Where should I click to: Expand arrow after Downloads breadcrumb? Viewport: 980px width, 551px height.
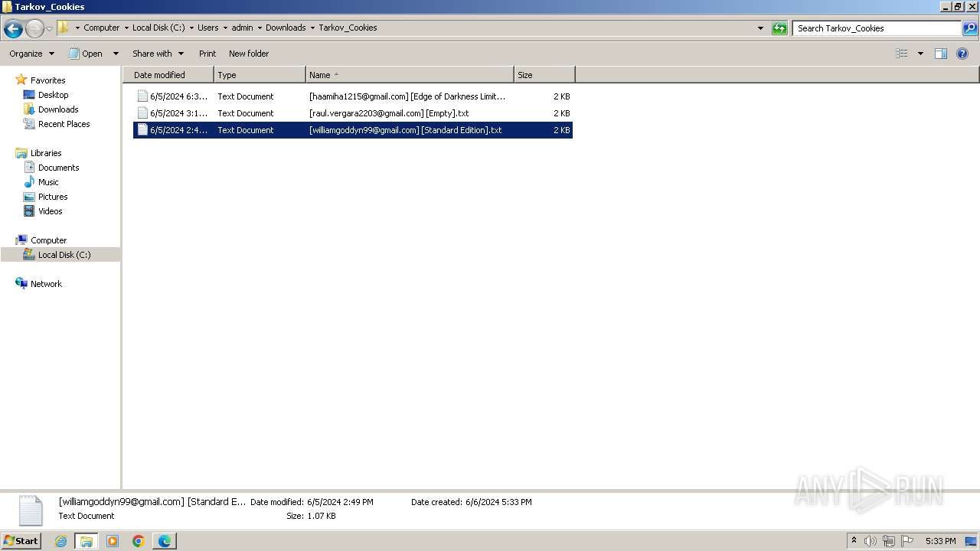312,28
